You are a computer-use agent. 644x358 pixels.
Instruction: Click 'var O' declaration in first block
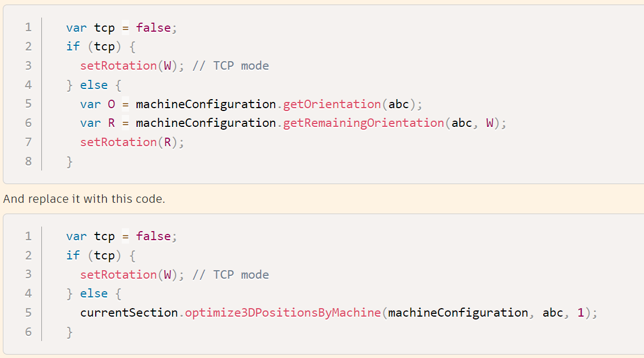click(98, 104)
